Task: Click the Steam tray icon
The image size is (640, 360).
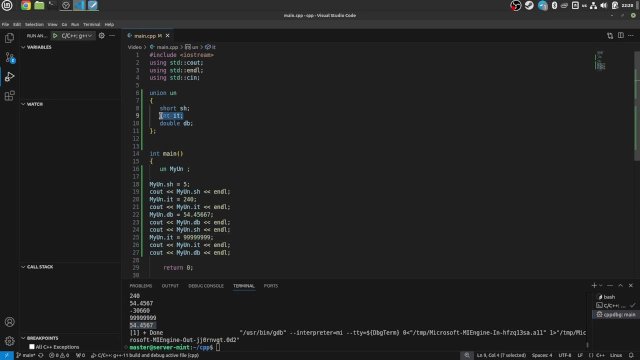Action: (529, 5)
